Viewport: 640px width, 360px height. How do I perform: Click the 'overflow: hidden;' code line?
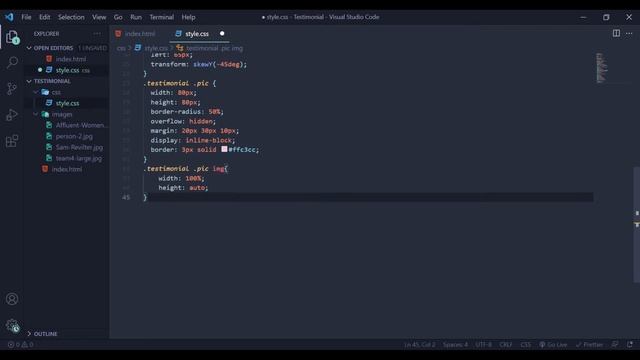pos(183,121)
